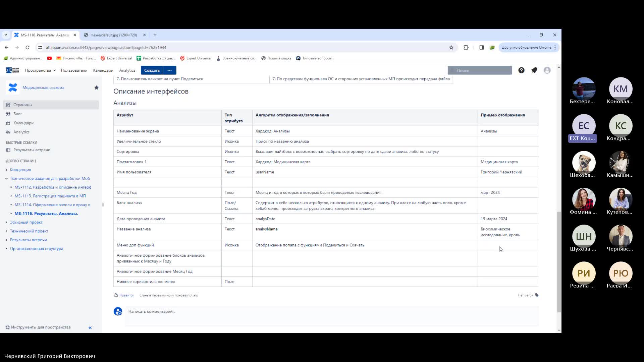Image resolution: width=644 pixels, height=362 pixels.
Task: Open notifications icon in header
Action: coord(534,70)
